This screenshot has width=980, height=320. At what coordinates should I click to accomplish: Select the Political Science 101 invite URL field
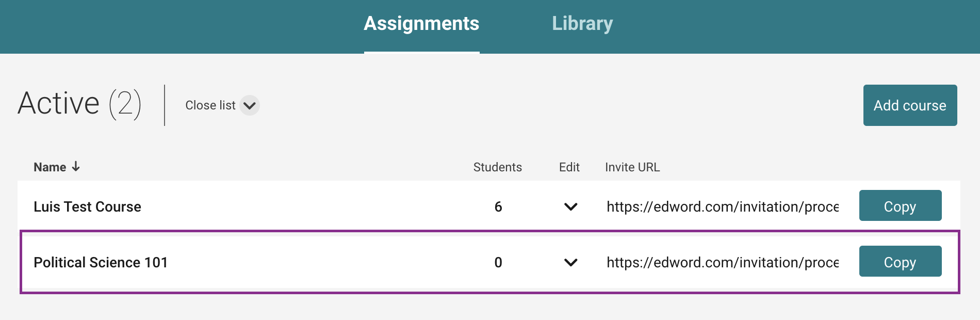click(722, 262)
